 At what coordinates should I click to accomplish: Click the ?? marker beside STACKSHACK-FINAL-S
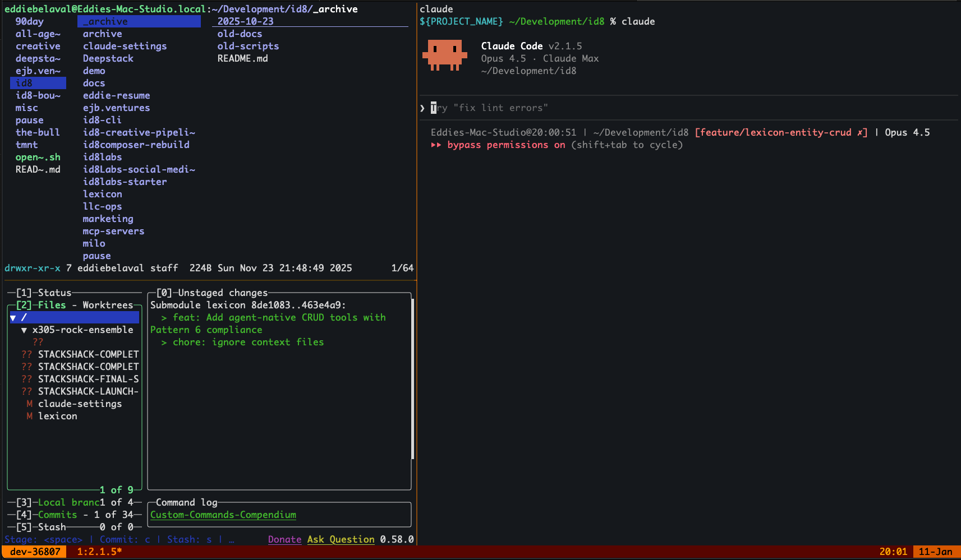(x=26, y=379)
